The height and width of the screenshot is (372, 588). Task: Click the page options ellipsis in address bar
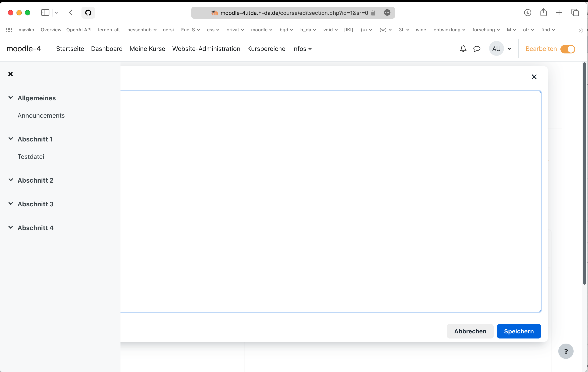(387, 13)
